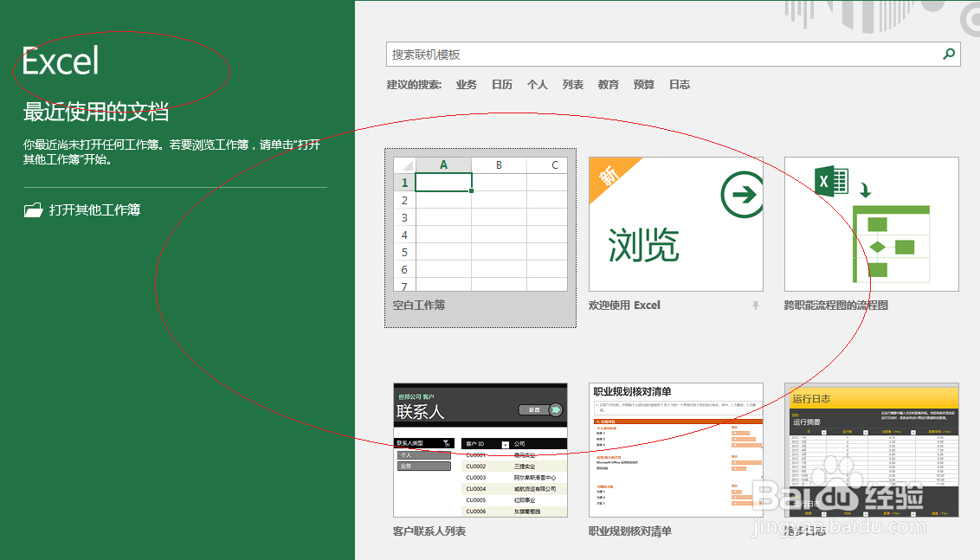Image resolution: width=980 pixels, height=560 pixels.
Task: Click the 最近使用的文档 heading
Action: pyautogui.click(x=95, y=112)
